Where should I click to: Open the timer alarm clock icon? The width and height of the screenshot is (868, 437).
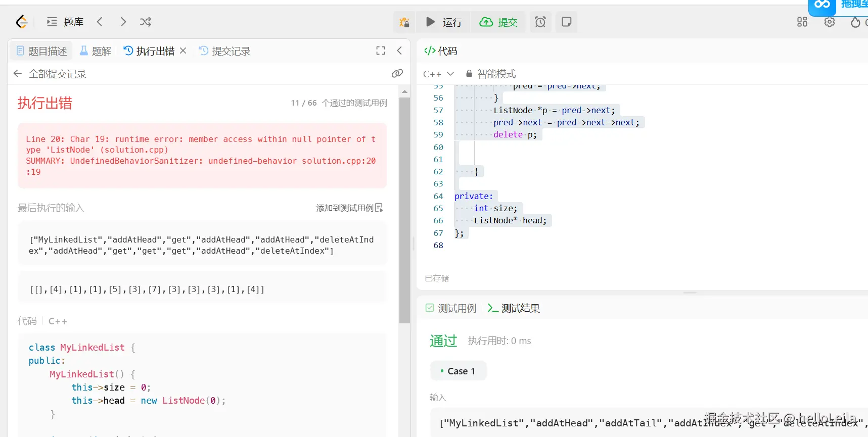(540, 22)
